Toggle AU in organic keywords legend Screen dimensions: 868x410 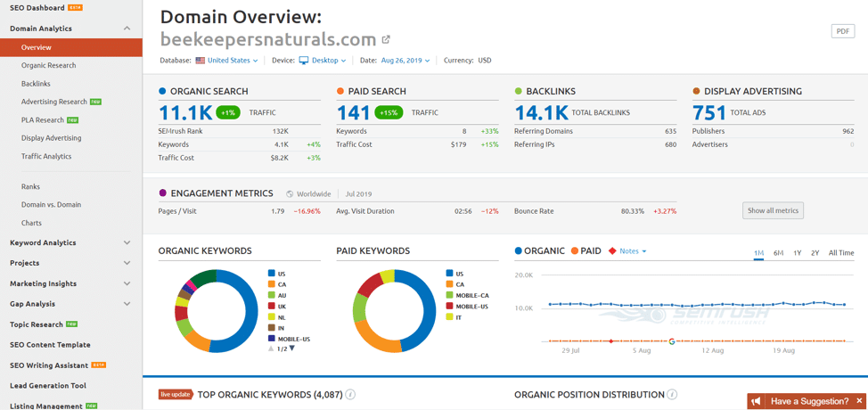pos(277,295)
